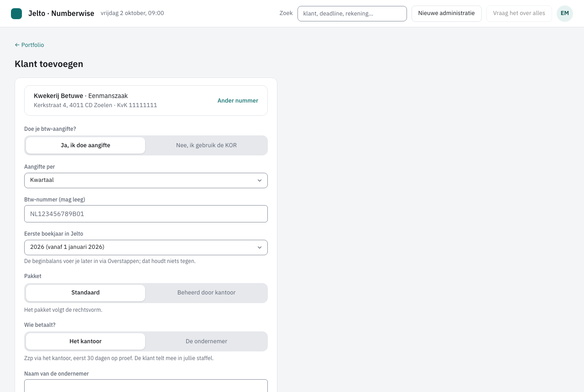Image resolution: width=584 pixels, height=392 pixels.
Task: Choose 'Beheerd door kantoor' package
Action: (206, 293)
